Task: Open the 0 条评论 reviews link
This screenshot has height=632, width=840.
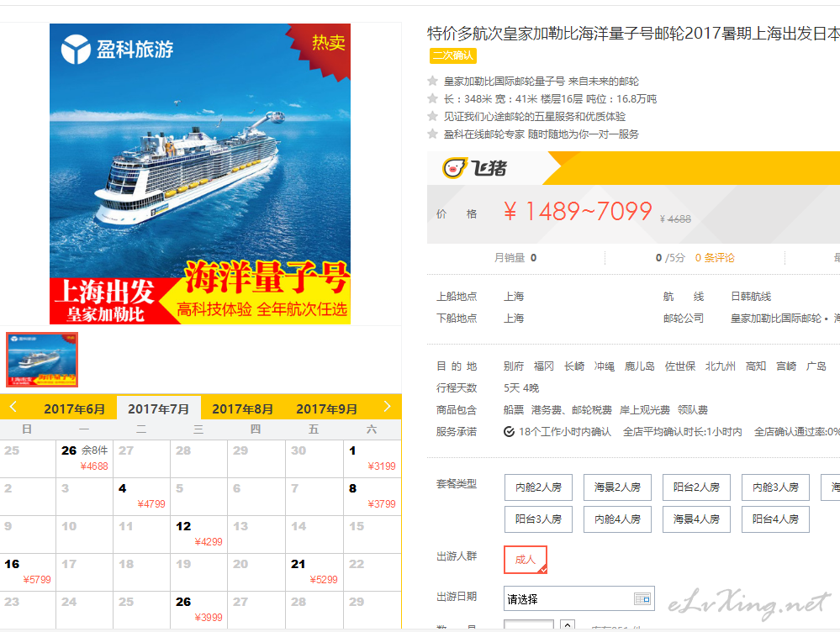Action: coord(715,258)
